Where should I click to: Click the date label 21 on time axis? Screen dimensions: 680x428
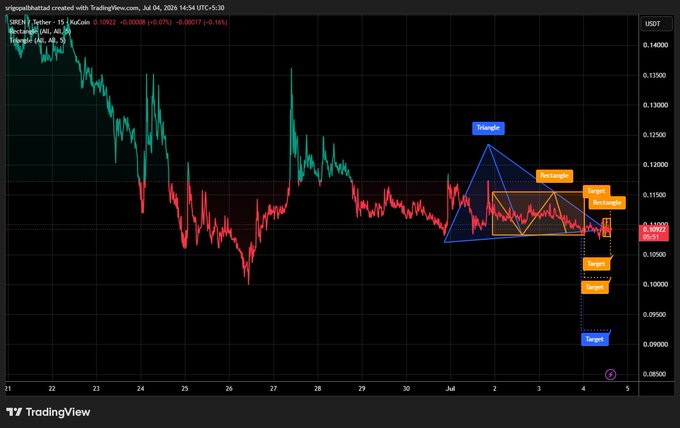tap(8, 389)
